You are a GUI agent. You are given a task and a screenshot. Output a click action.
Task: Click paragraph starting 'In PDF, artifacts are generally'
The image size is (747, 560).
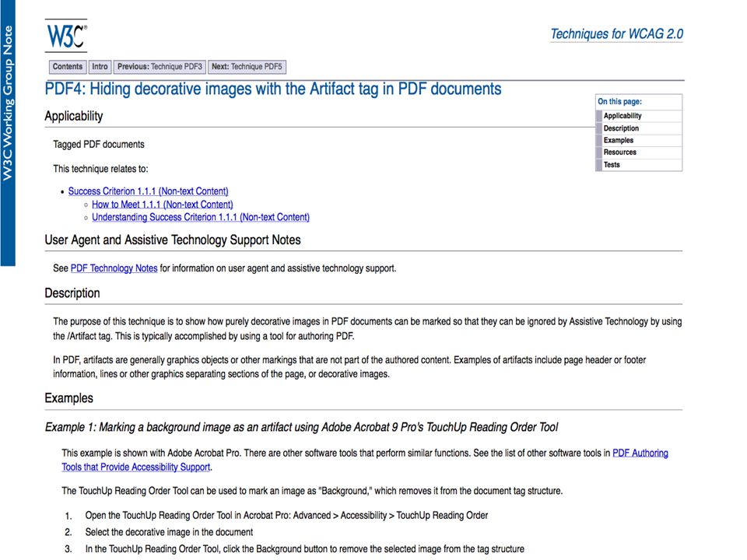click(x=349, y=366)
